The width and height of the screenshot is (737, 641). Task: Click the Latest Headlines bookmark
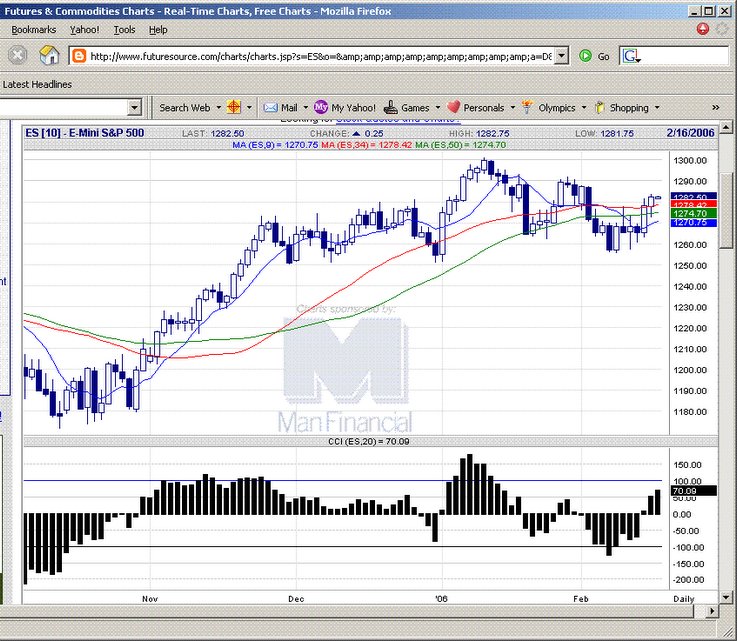point(37,85)
